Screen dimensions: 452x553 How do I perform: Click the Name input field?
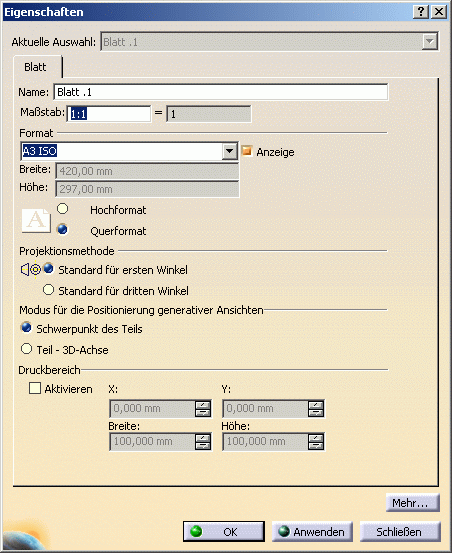[x=221, y=92]
